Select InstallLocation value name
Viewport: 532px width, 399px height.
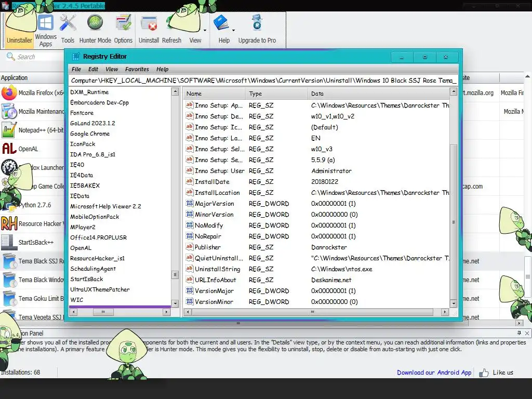point(217,193)
